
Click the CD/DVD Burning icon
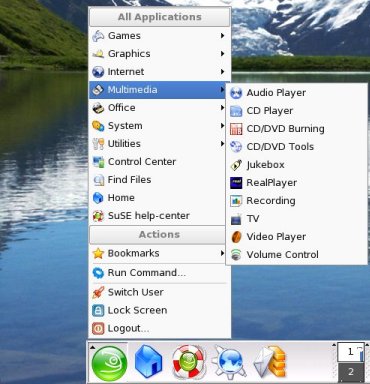(x=236, y=129)
